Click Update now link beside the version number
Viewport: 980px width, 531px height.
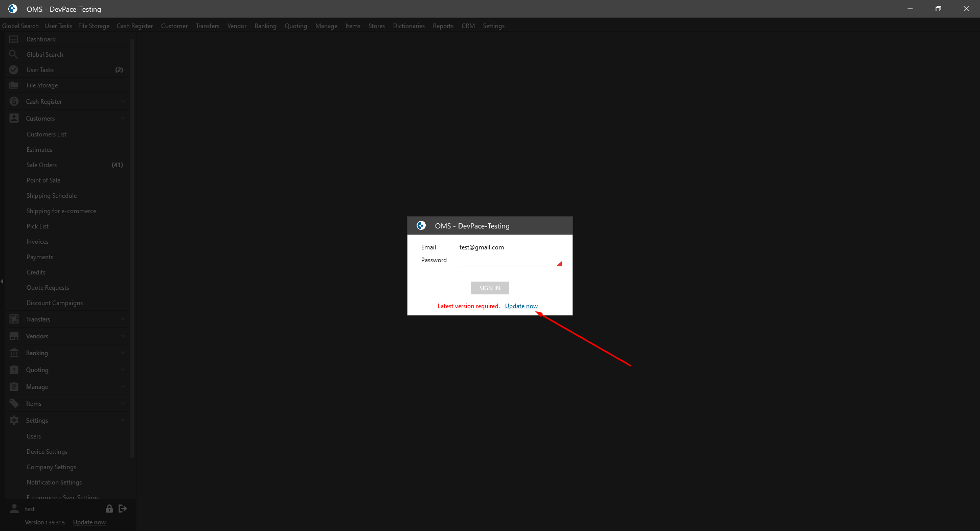[x=89, y=522]
